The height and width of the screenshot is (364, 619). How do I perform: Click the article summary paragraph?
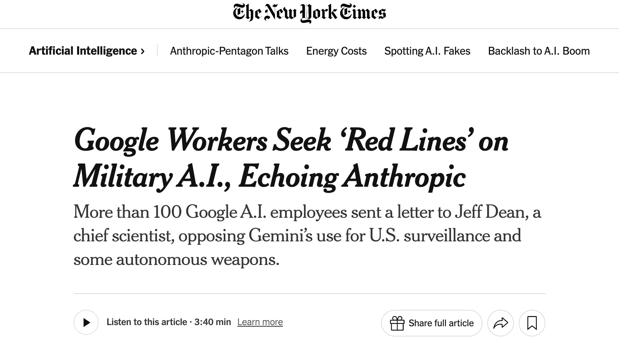[x=307, y=235]
